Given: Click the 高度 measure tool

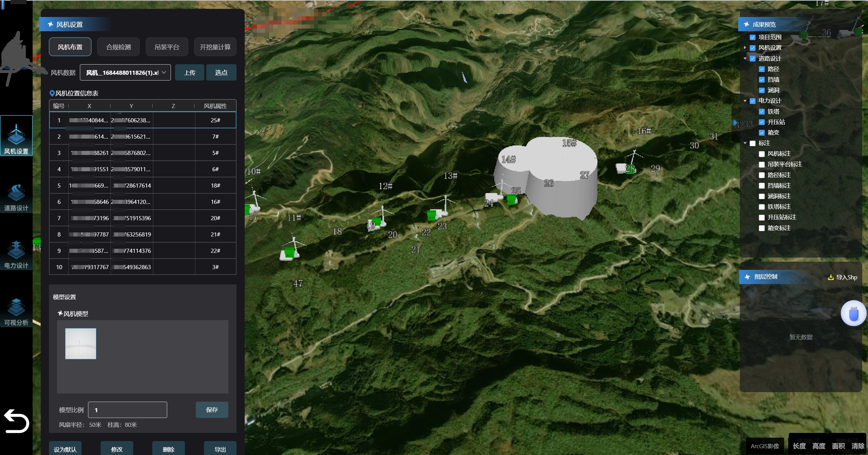Looking at the screenshot, I should coord(819,446).
